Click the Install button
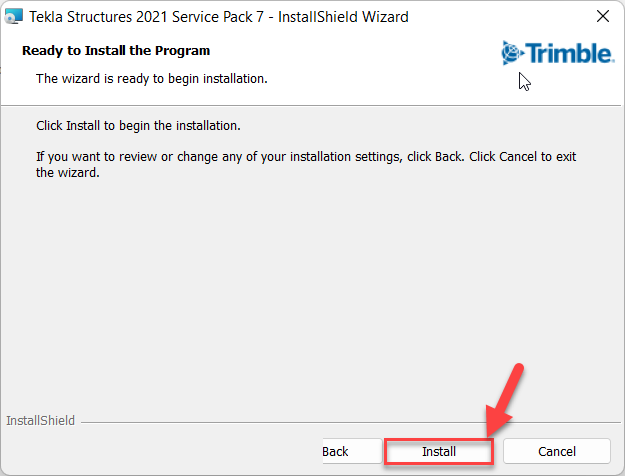The height and width of the screenshot is (476, 625). coord(439,451)
